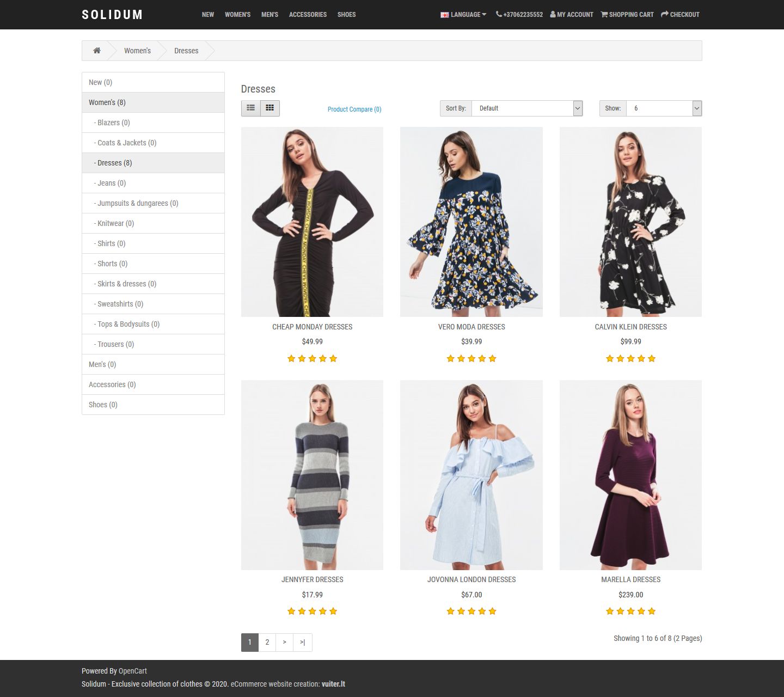Select Jumpsuits & dungarees (0) subcategory
Screen dimensions: 784x697
[x=153, y=203]
